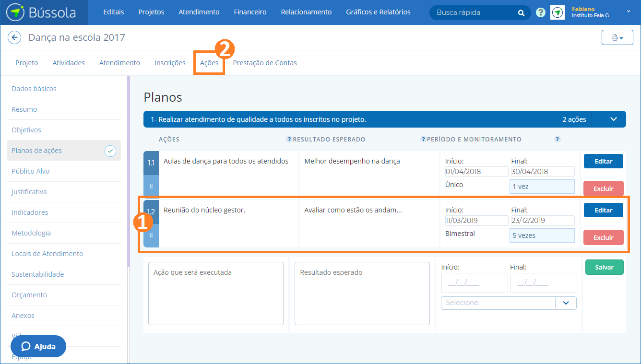Delete the Aulas de dança action

(604, 188)
